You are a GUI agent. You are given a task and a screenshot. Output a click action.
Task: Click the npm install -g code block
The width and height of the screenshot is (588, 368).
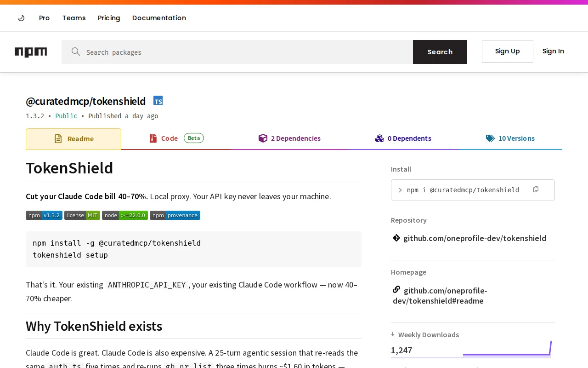(193, 249)
